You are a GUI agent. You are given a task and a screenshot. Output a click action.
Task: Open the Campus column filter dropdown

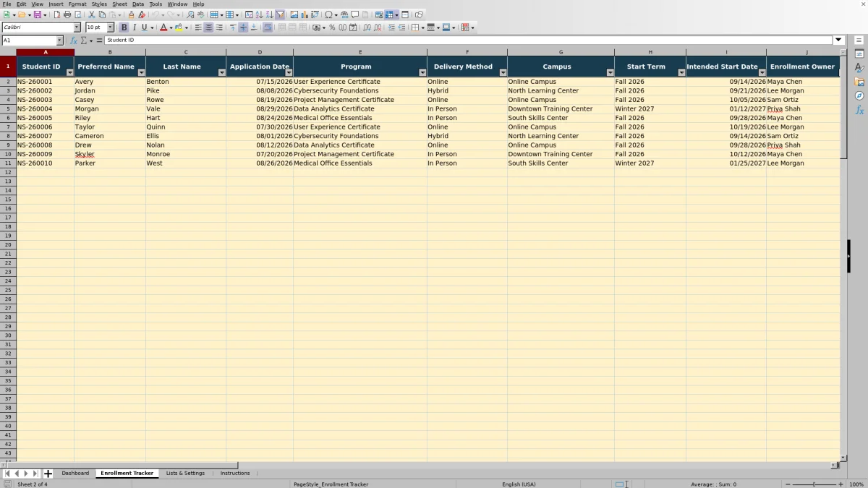pos(610,72)
